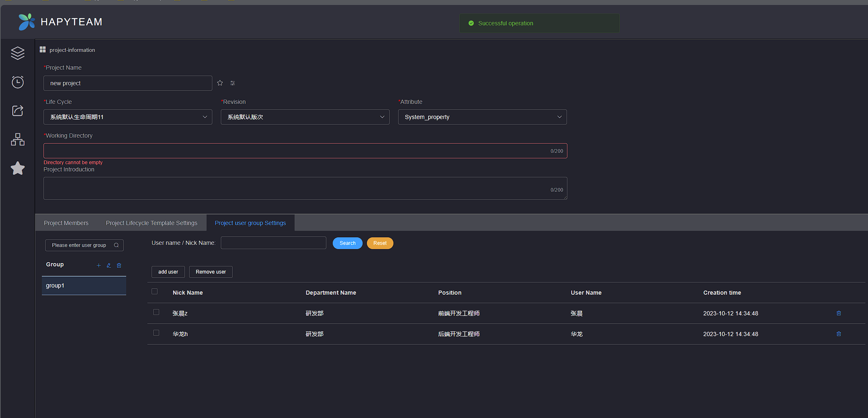Delete the 华龙h row with trash icon

coord(839,334)
